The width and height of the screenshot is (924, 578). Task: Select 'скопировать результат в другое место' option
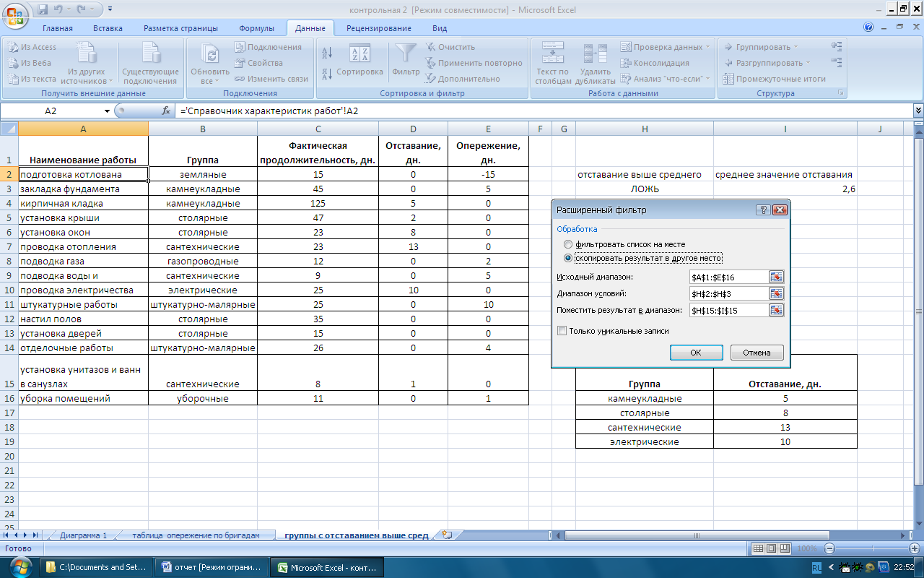(x=568, y=258)
